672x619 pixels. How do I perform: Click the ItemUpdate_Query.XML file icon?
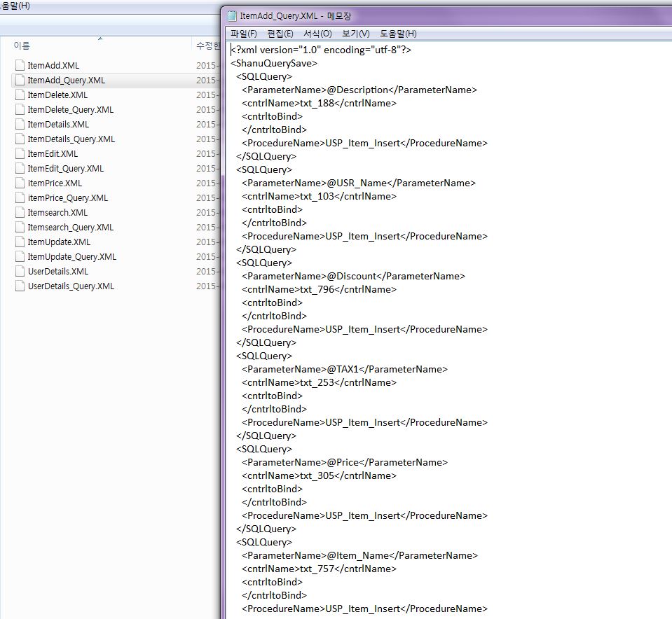click(x=20, y=256)
